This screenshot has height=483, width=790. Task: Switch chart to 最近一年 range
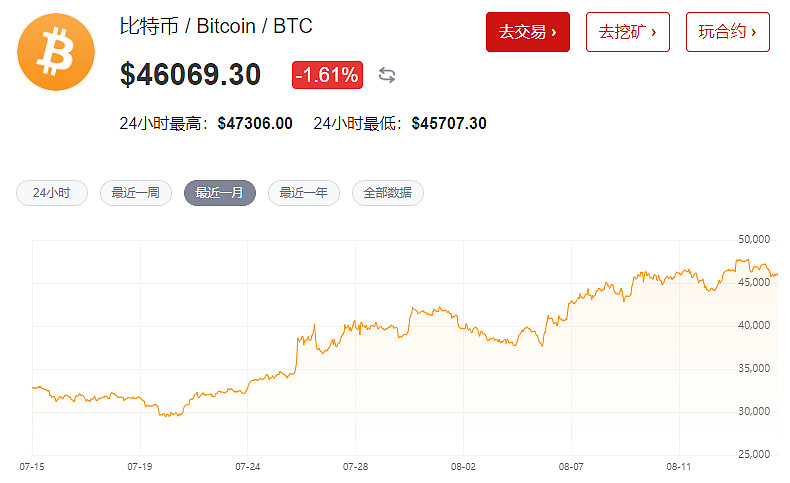click(304, 193)
